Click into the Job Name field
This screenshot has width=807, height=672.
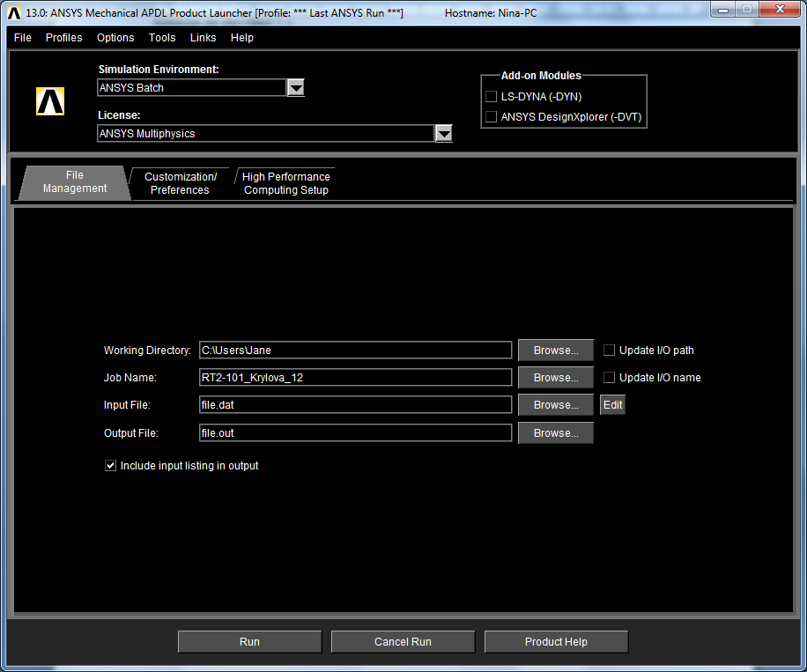(355, 378)
